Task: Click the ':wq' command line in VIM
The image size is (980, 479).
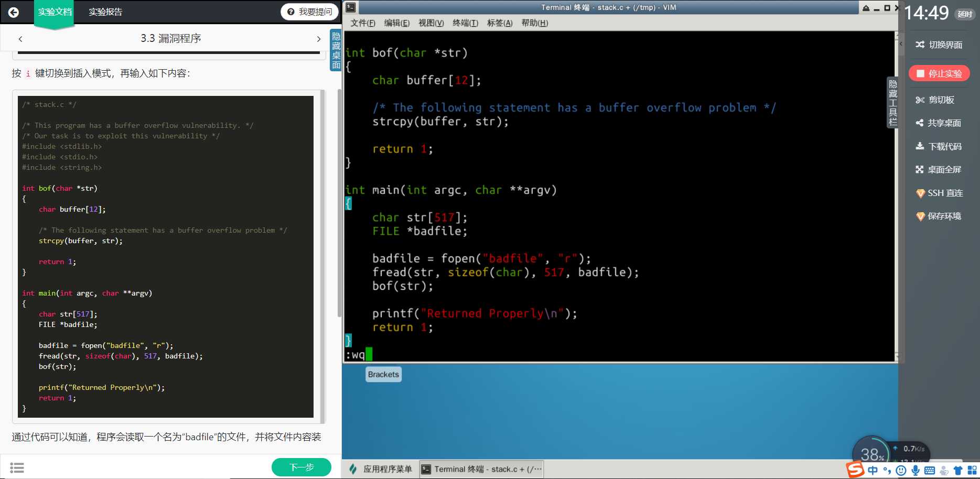Action: (355, 355)
